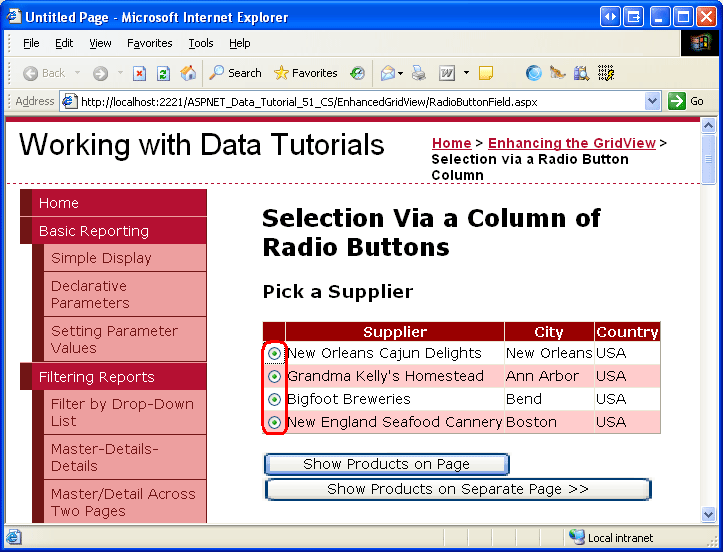Click the Print icon in toolbar
The height and width of the screenshot is (552, 723).
[417, 73]
